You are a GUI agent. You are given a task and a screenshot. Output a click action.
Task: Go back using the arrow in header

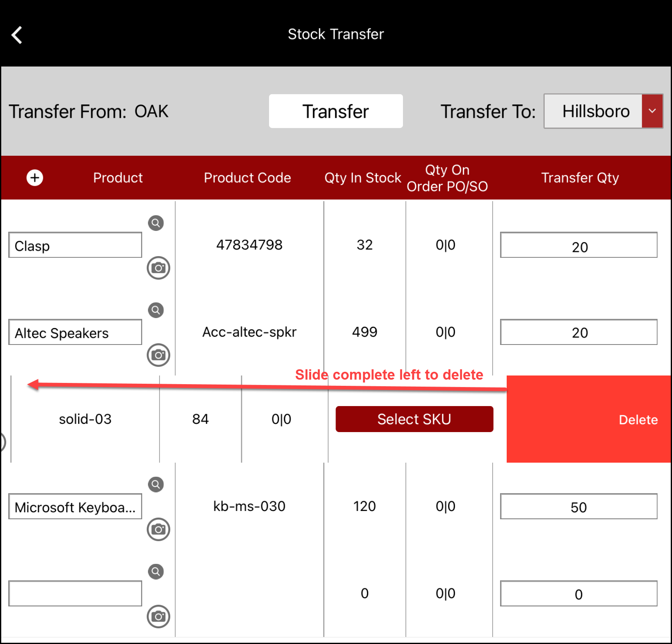pos(17,35)
